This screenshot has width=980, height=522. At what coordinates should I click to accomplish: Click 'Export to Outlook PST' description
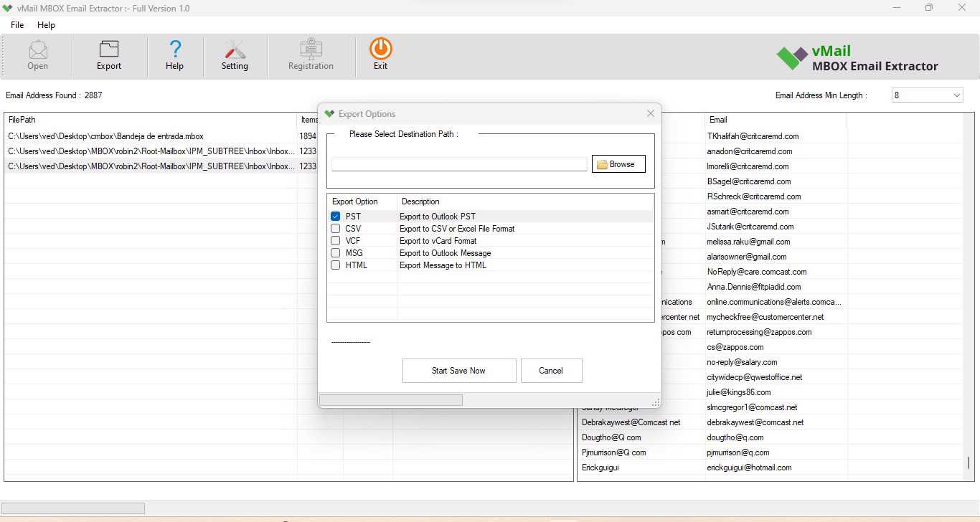click(x=438, y=217)
